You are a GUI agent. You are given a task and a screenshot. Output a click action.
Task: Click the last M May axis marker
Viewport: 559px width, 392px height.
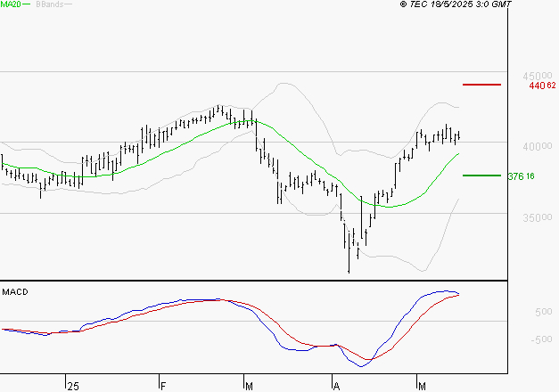[x=422, y=387]
